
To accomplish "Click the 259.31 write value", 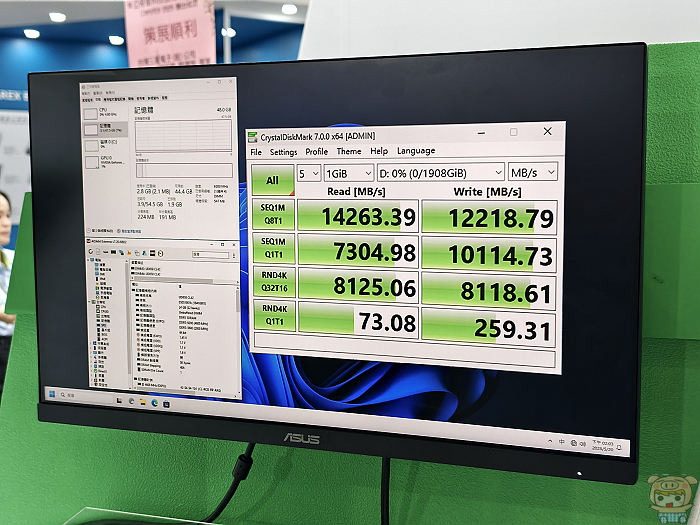I will (x=488, y=328).
